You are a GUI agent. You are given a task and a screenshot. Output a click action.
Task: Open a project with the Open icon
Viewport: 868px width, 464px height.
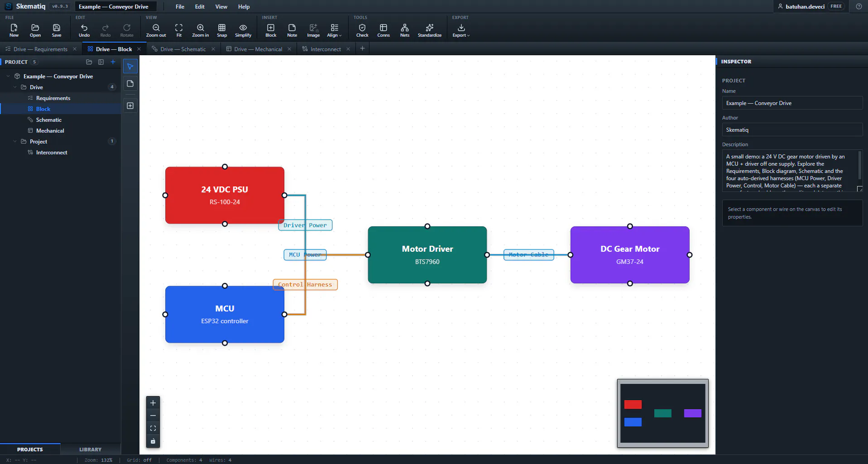[35, 30]
